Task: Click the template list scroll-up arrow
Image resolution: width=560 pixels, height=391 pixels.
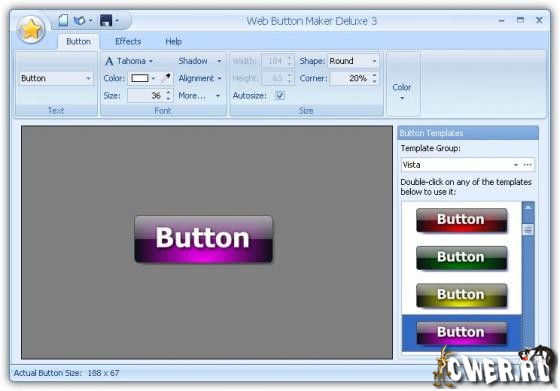Action: point(528,207)
